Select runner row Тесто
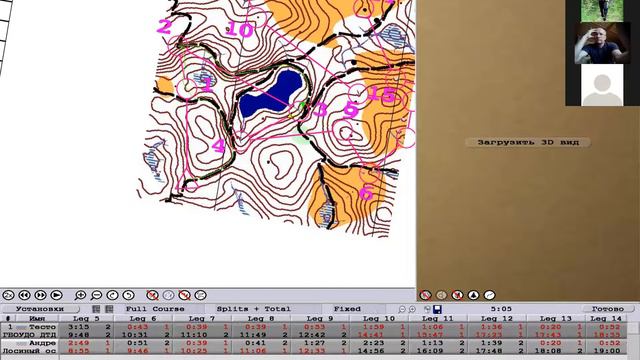 (x=313, y=331)
